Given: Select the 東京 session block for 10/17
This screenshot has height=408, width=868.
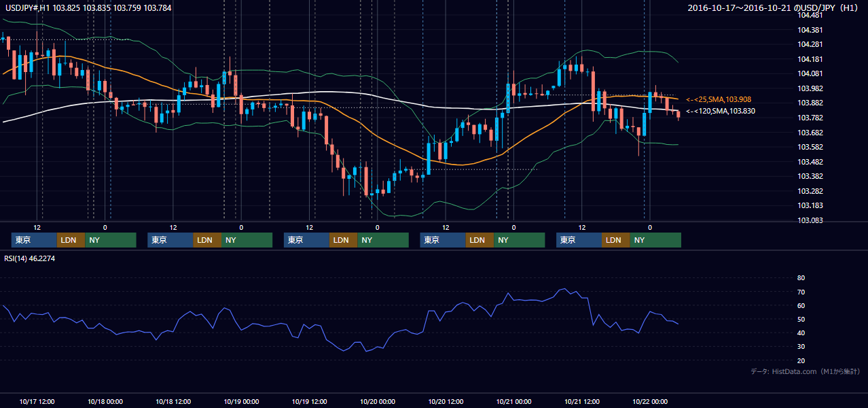Looking at the screenshot, I should coord(34,240).
